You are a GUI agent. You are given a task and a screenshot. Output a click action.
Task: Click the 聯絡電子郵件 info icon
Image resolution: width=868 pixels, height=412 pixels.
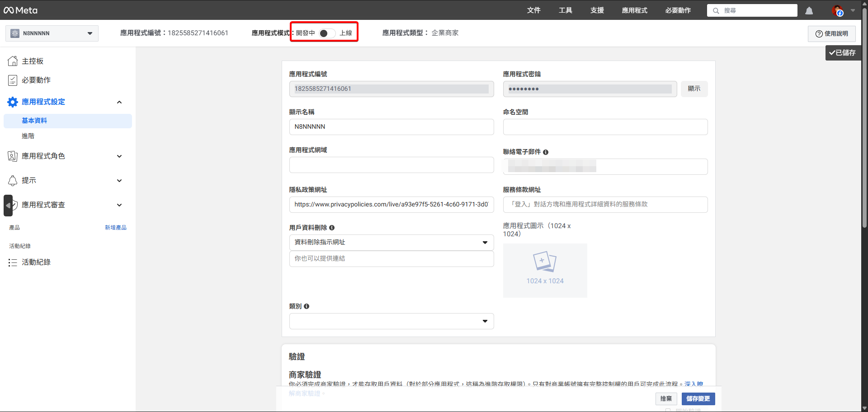click(x=546, y=152)
